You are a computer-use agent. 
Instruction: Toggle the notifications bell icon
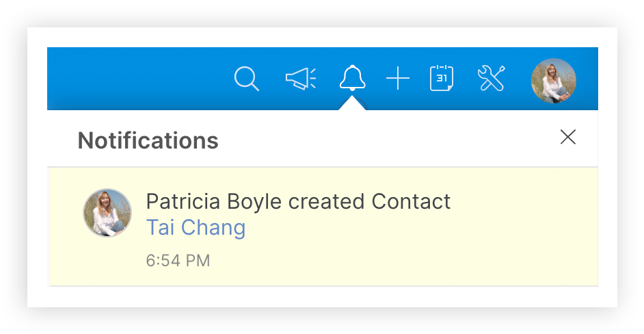pos(352,78)
